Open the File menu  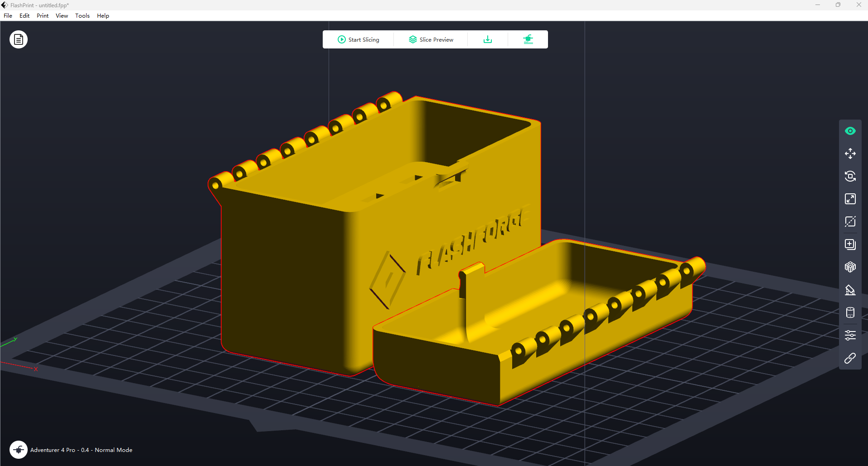(8, 15)
